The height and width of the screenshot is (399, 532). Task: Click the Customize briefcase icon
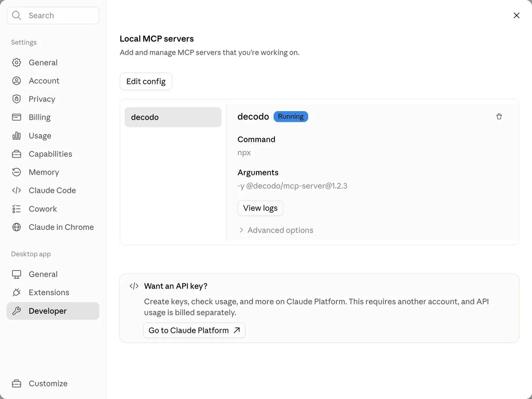click(17, 383)
